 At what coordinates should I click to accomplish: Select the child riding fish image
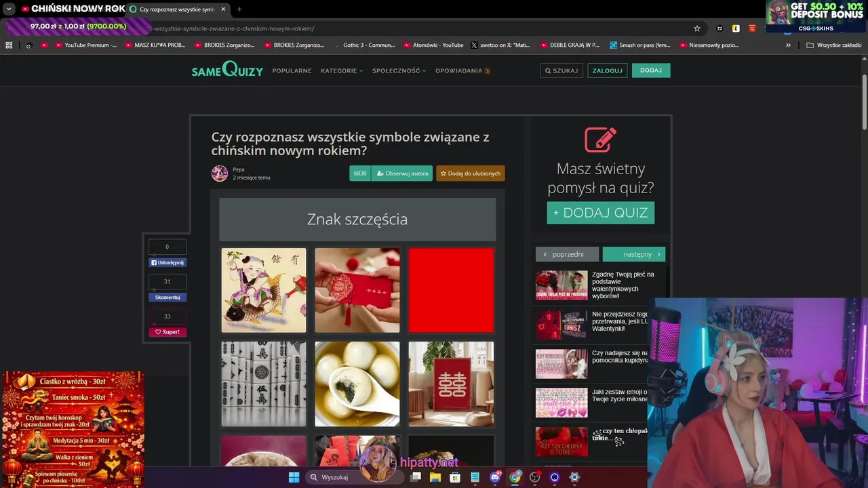(264, 290)
